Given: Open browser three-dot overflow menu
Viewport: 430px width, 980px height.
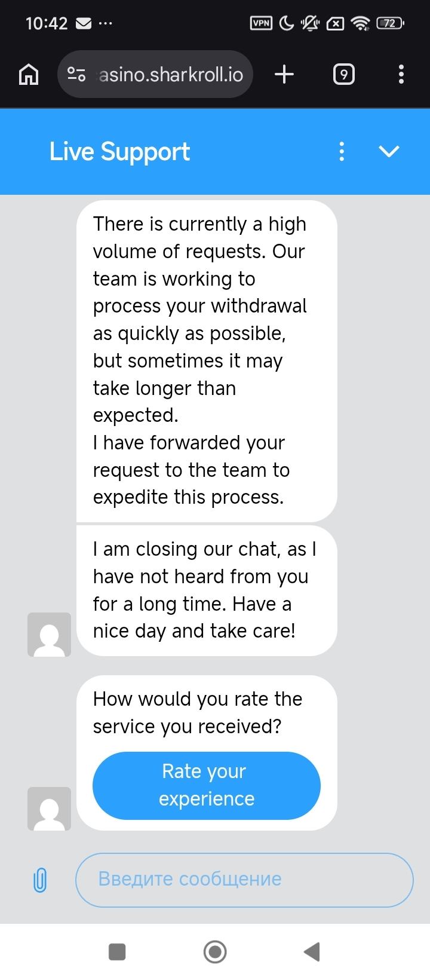Looking at the screenshot, I should coord(401,75).
